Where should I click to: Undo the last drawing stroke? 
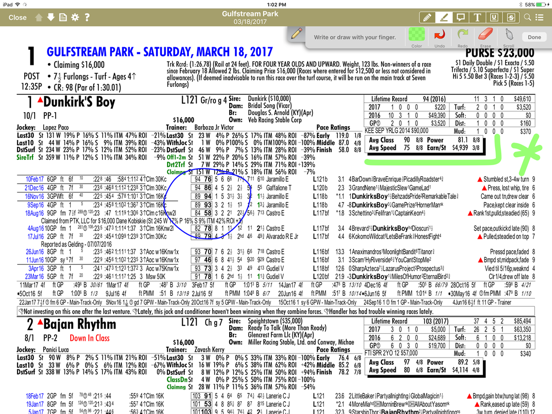(439, 34)
